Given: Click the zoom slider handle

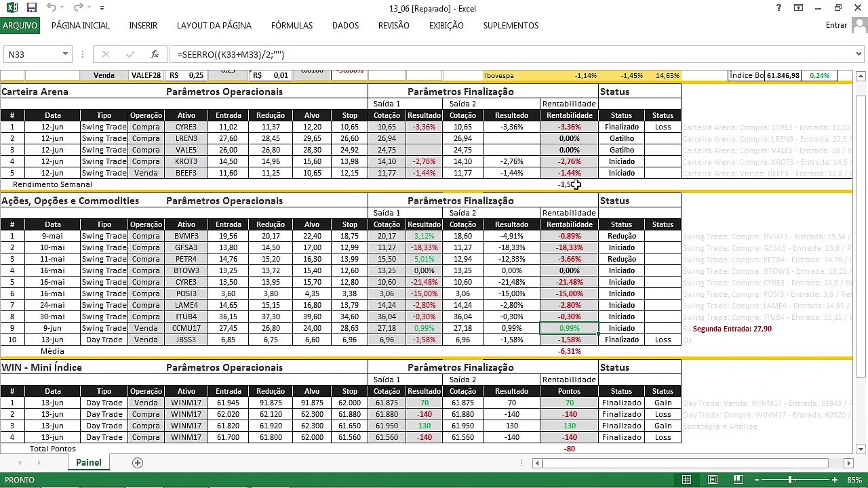Looking at the screenshot, I should (x=790, y=480).
